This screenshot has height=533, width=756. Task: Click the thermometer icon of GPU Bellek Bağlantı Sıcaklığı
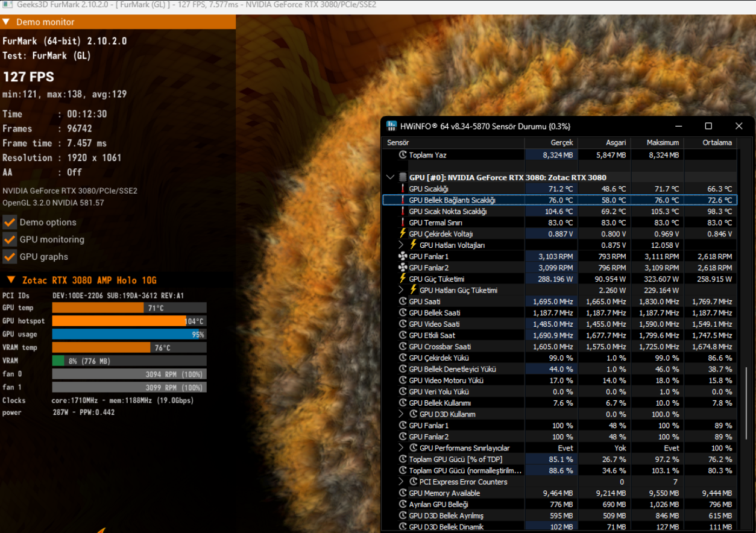tap(403, 200)
